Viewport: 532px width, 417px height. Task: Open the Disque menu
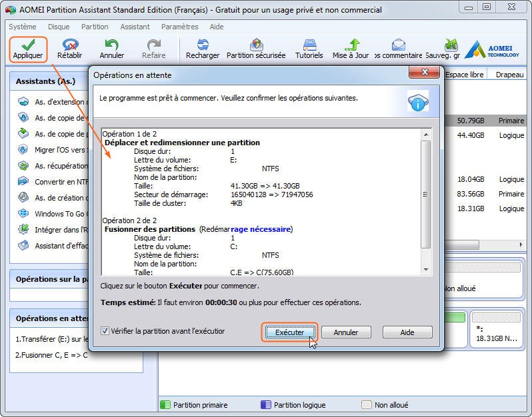coord(59,27)
